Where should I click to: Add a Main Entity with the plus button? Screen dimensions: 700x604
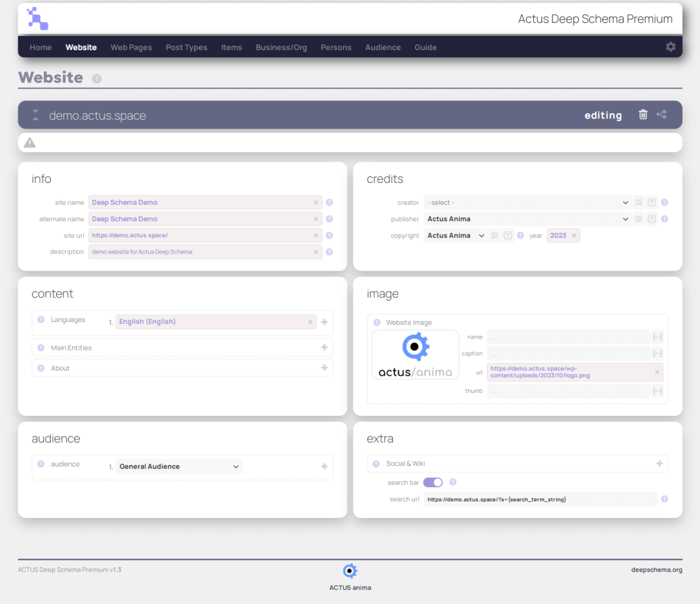pyautogui.click(x=324, y=347)
